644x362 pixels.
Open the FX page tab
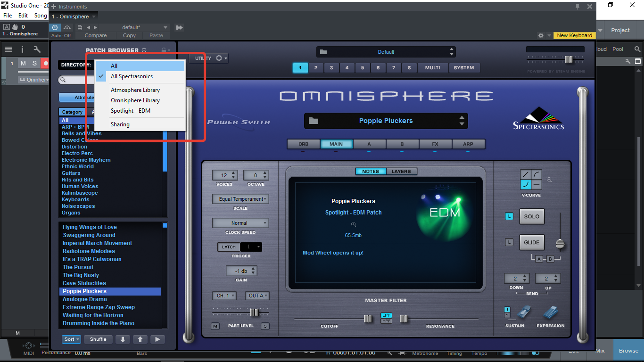coord(435,144)
